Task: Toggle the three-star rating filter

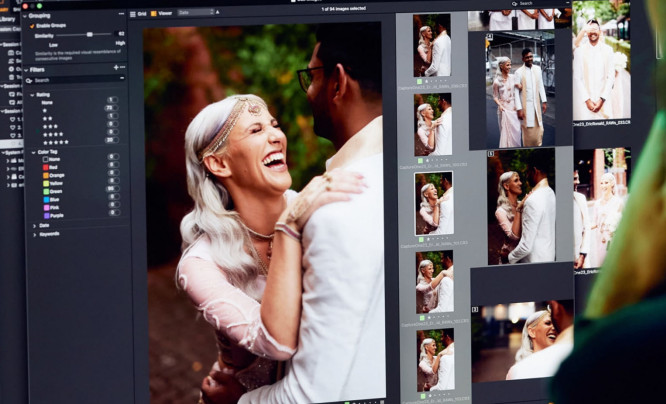Action: pyautogui.click(x=113, y=124)
